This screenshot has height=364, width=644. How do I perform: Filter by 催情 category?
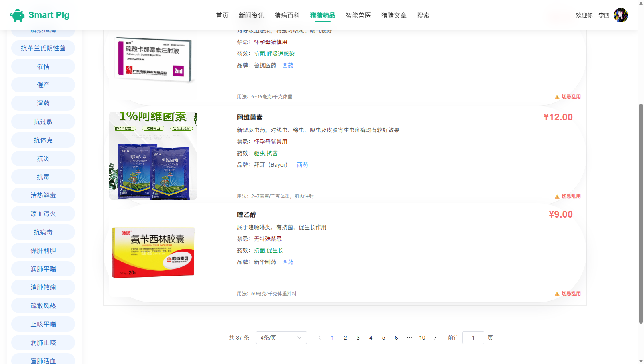click(x=43, y=66)
